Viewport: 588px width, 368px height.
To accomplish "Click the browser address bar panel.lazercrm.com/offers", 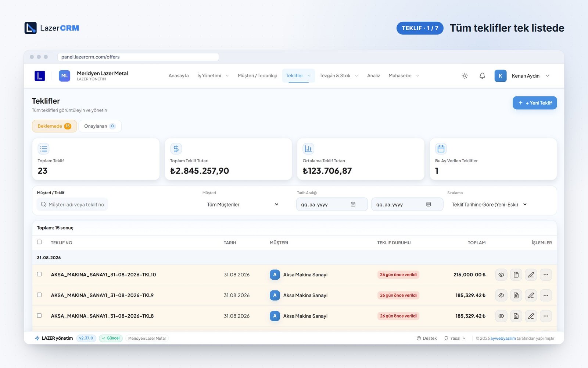I will pyautogui.click(x=138, y=57).
